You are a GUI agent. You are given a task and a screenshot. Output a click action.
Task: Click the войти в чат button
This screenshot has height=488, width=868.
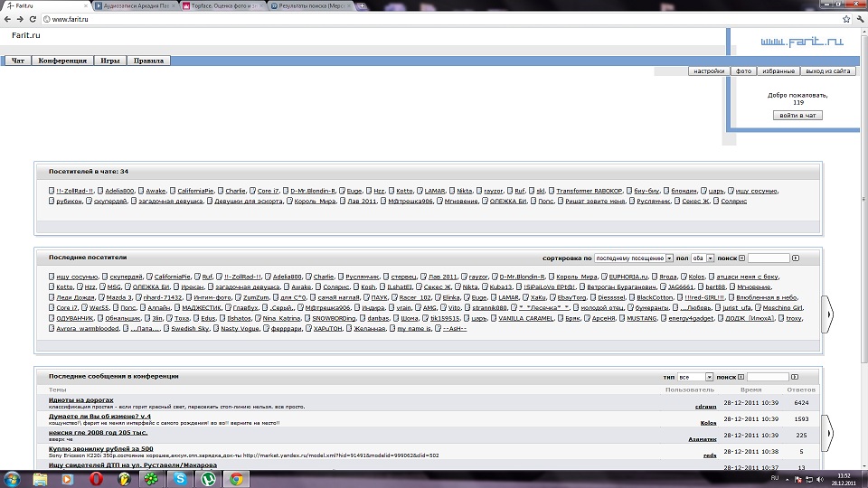797,115
